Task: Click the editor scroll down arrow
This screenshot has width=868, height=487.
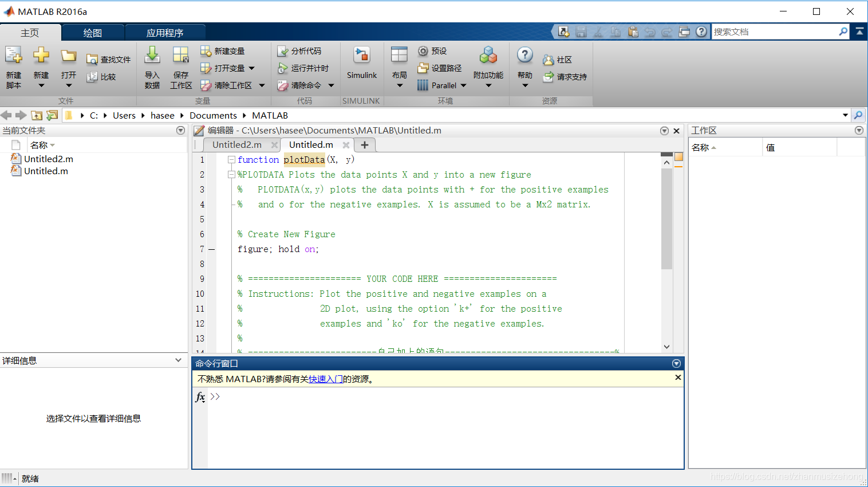Action: [666, 347]
